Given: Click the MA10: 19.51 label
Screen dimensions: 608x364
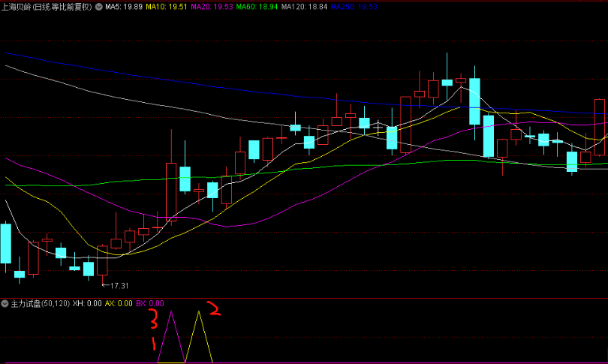Looking at the screenshot, I should [x=167, y=7].
